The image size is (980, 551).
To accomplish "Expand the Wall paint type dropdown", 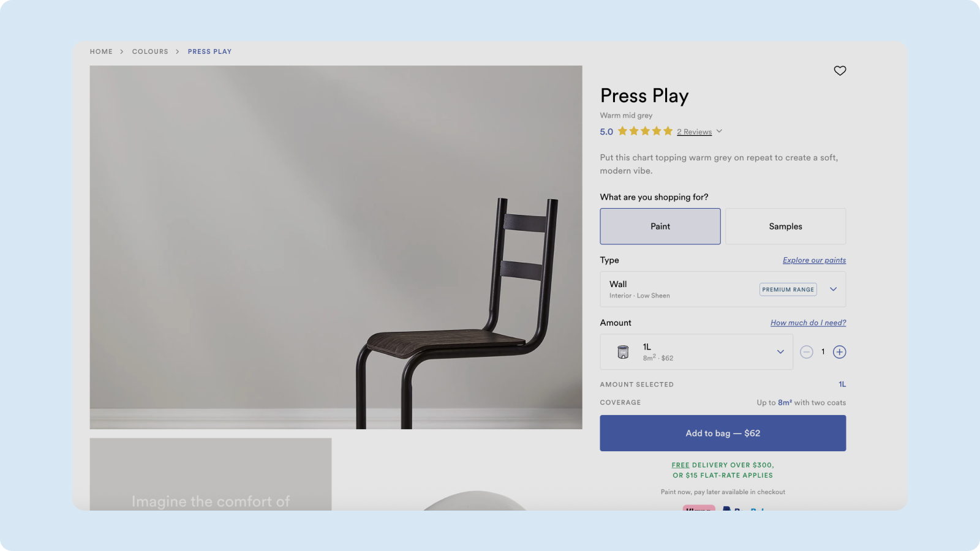I will click(723, 289).
